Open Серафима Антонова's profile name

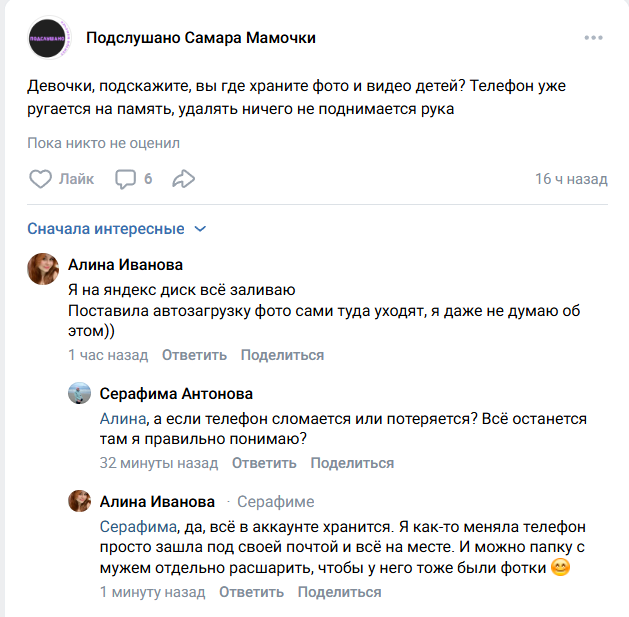tap(176, 394)
